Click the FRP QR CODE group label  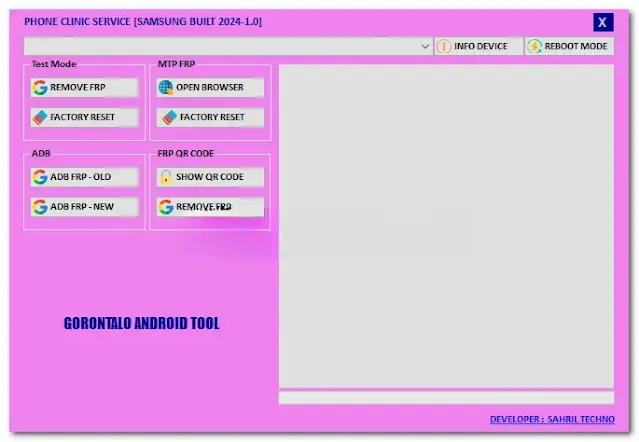pyautogui.click(x=186, y=154)
